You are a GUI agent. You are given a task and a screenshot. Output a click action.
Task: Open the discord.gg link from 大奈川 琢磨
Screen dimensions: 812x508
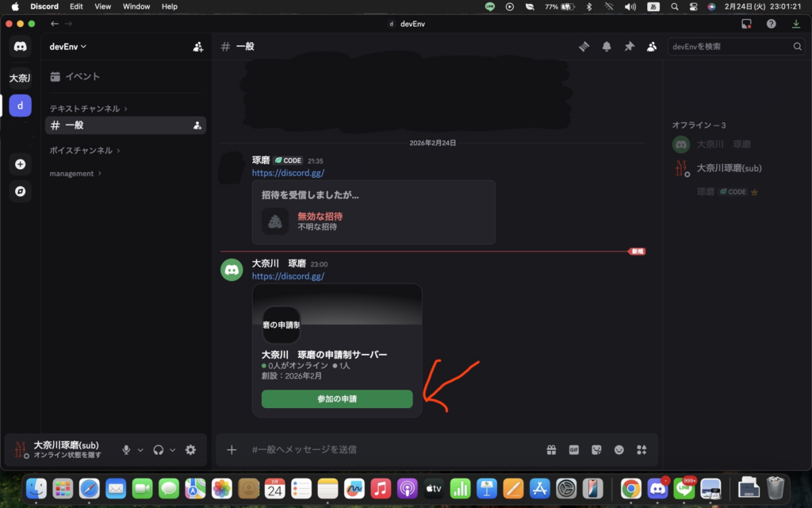click(x=288, y=276)
